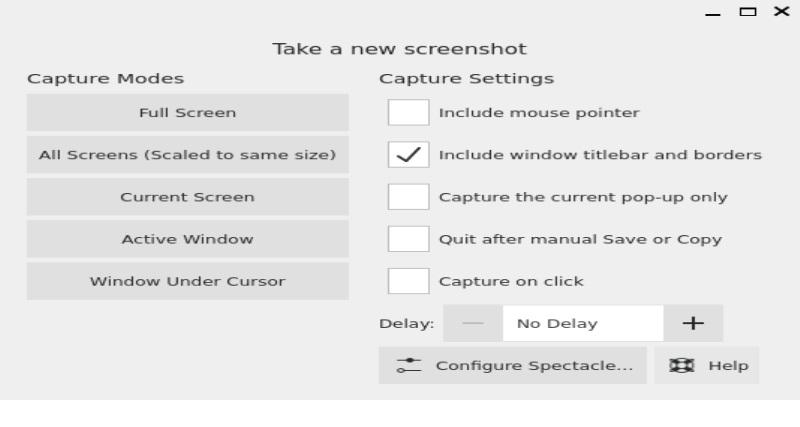
Task: Click the Configure Spectacle sliders icon
Action: coord(408,366)
